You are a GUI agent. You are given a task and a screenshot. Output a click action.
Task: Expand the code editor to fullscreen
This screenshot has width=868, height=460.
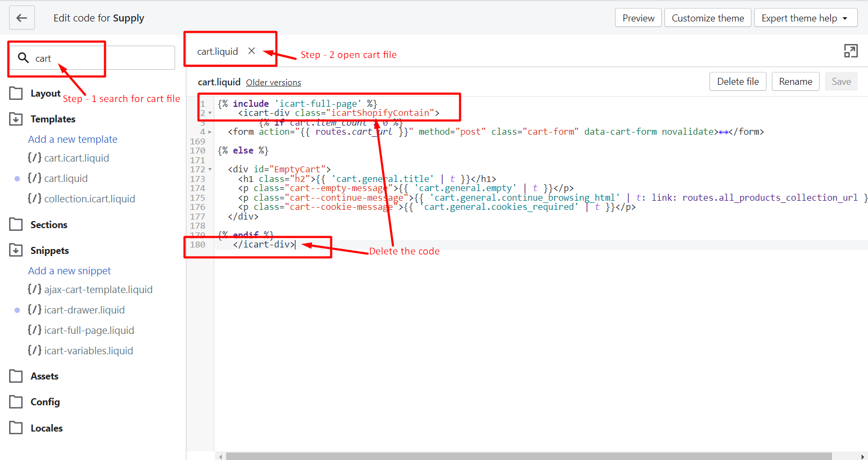coord(850,51)
